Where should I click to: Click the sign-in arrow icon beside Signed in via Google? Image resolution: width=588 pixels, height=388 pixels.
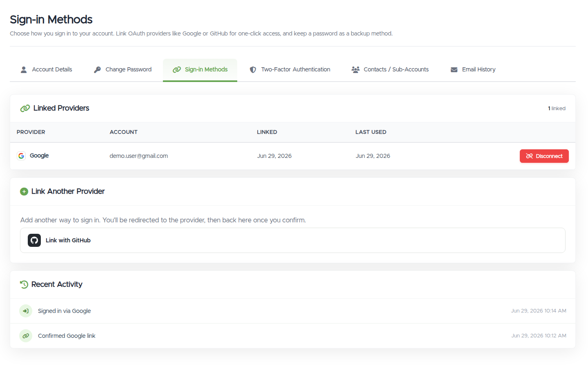pos(26,311)
